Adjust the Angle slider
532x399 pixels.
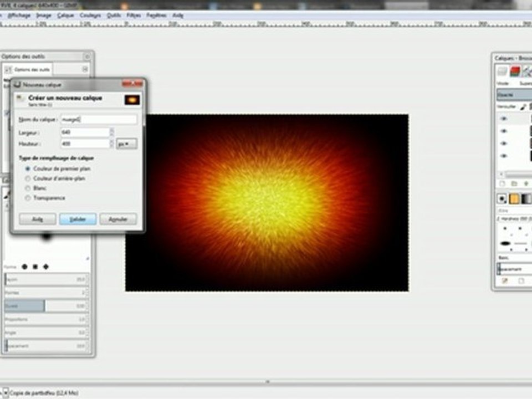coord(46,332)
